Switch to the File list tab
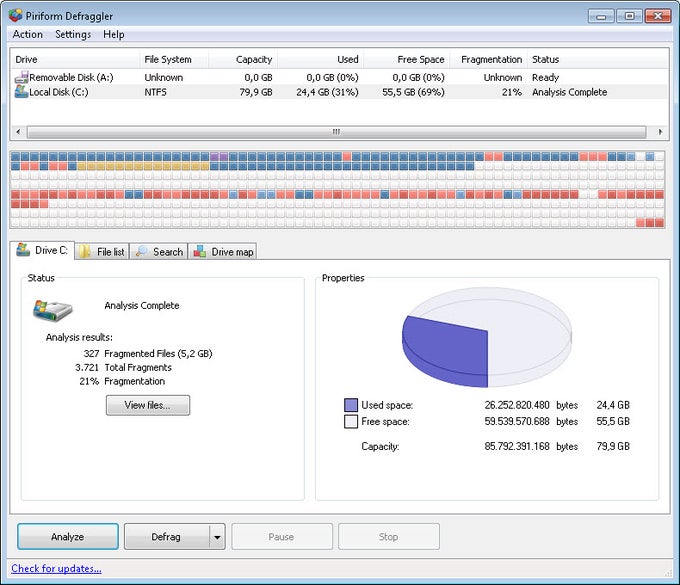This screenshot has width=680, height=585. click(x=102, y=252)
